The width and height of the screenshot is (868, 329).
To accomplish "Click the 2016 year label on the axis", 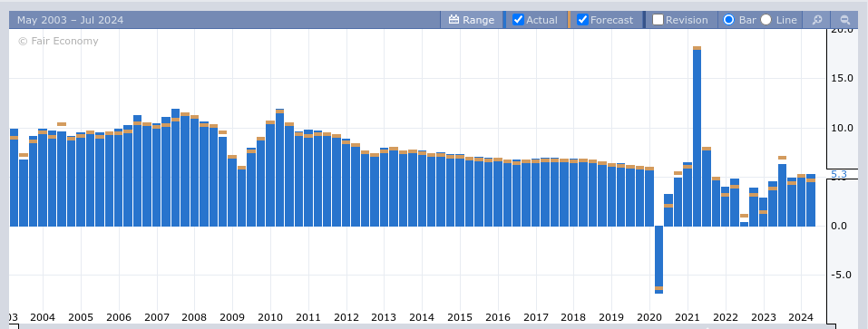I will (x=497, y=317).
